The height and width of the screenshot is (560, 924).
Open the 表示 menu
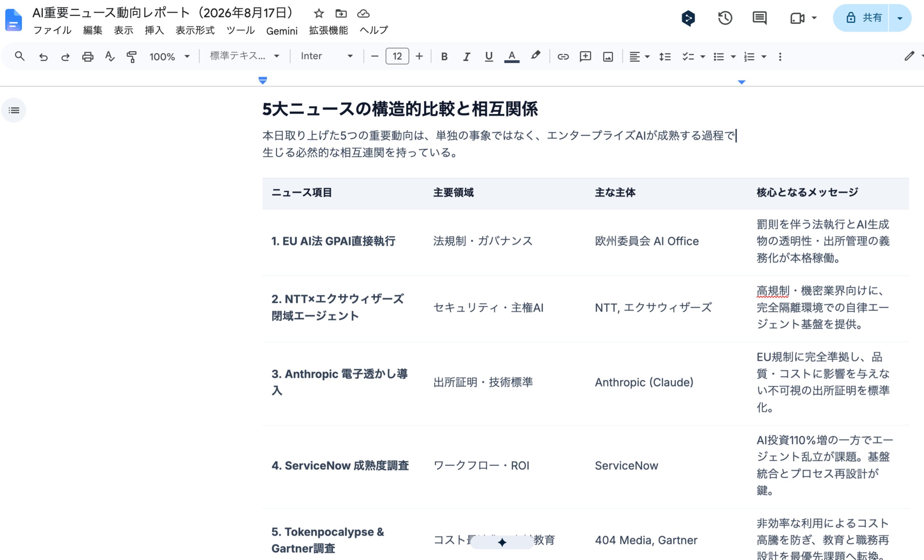(x=124, y=31)
